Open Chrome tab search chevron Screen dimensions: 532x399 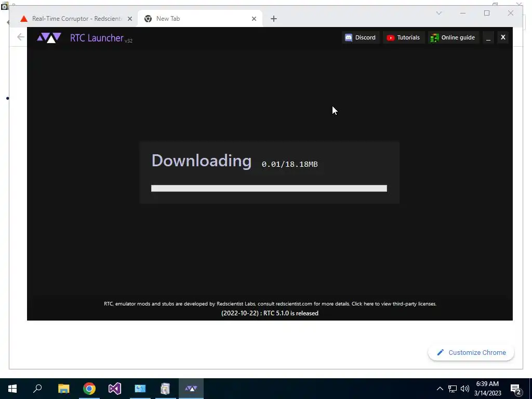coord(438,13)
